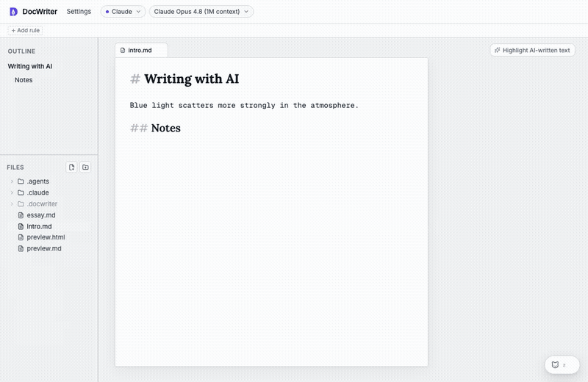Image resolution: width=588 pixels, height=382 pixels.
Task: Create a new folder in Files panel
Action: (x=85, y=167)
